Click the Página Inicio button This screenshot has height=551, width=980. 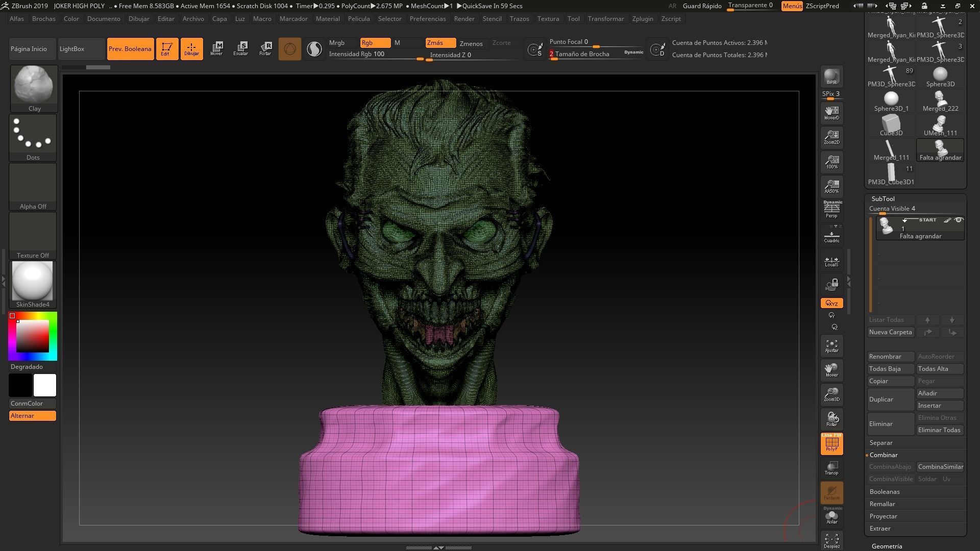[x=33, y=49]
